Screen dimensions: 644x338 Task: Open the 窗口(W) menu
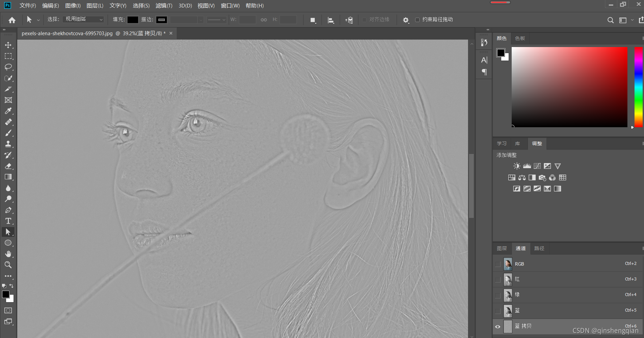pyautogui.click(x=230, y=5)
